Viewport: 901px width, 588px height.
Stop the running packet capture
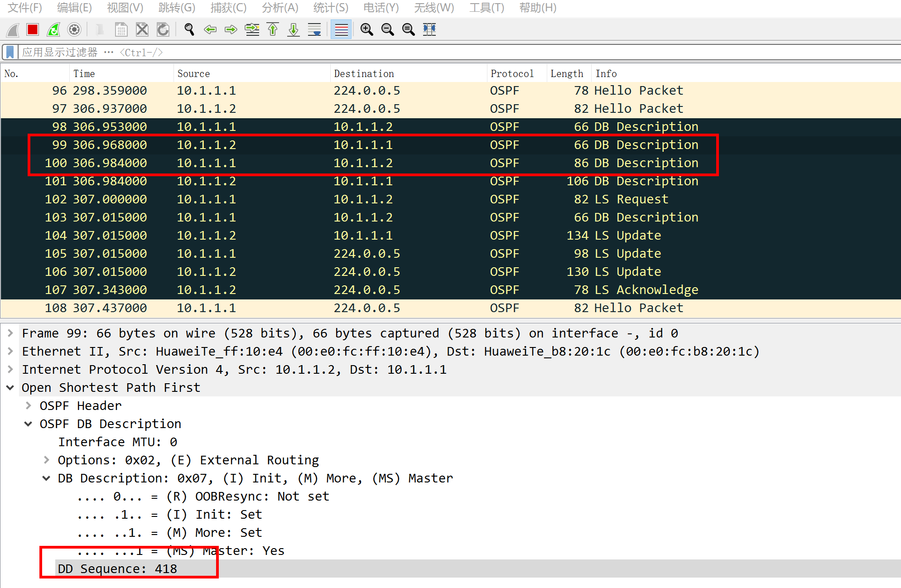click(x=33, y=30)
